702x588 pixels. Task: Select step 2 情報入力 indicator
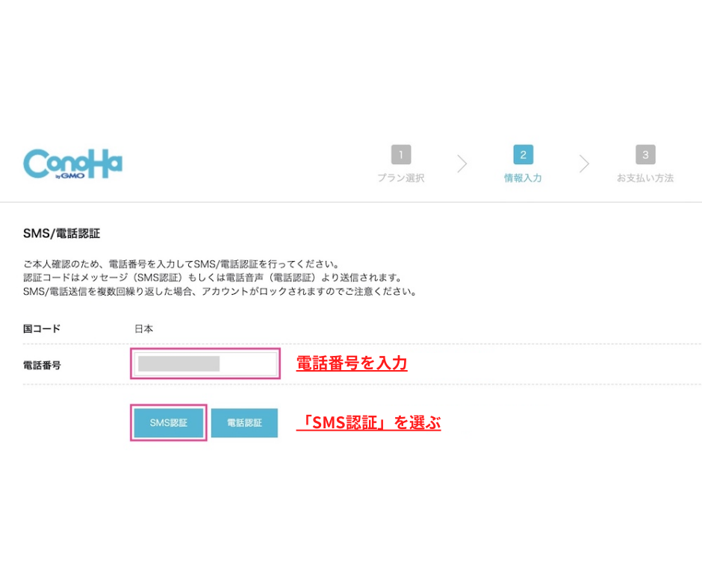click(523, 164)
